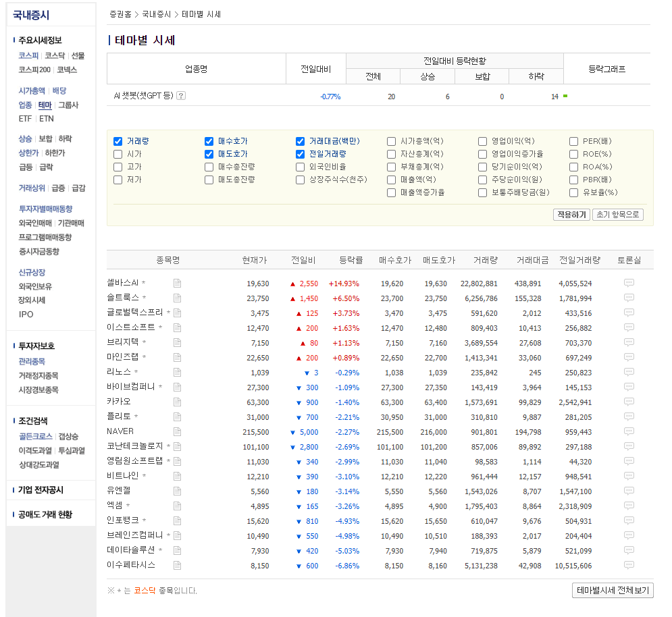The image size is (672, 617).
Task: Open the report document icon for 솔트룩스
Action: coord(178,298)
